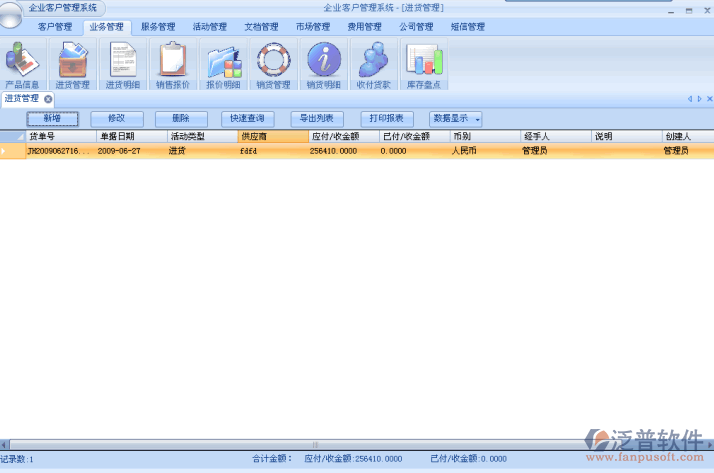
Task: Click the 应付/收金额:256410.0000 total in status bar
Action: coord(353,459)
